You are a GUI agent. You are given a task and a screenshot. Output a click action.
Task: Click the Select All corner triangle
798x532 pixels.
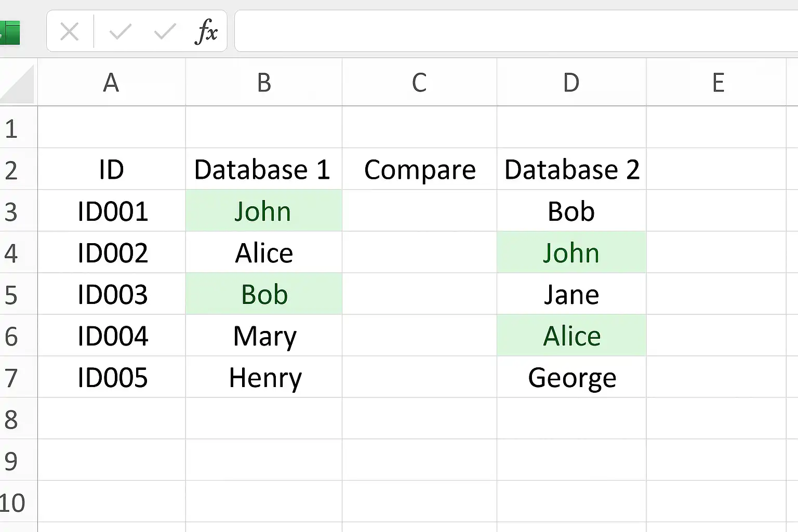click(x=18, y=83)
